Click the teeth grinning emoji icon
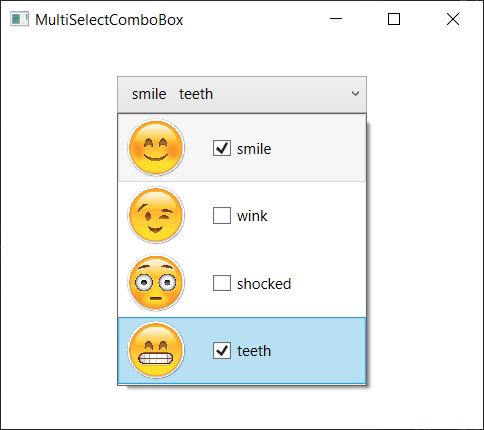 click(156, 350)
